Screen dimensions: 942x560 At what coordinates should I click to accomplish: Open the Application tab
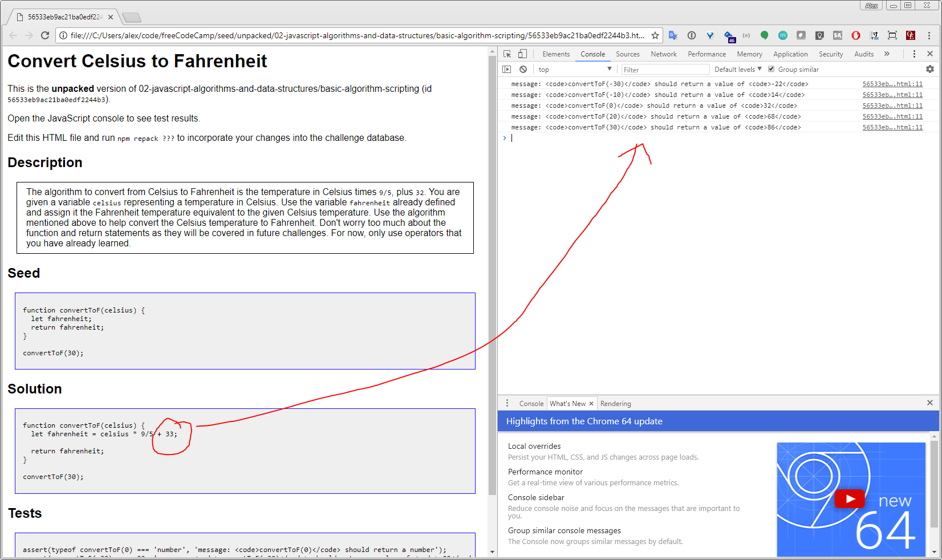(x=790, y=54)
